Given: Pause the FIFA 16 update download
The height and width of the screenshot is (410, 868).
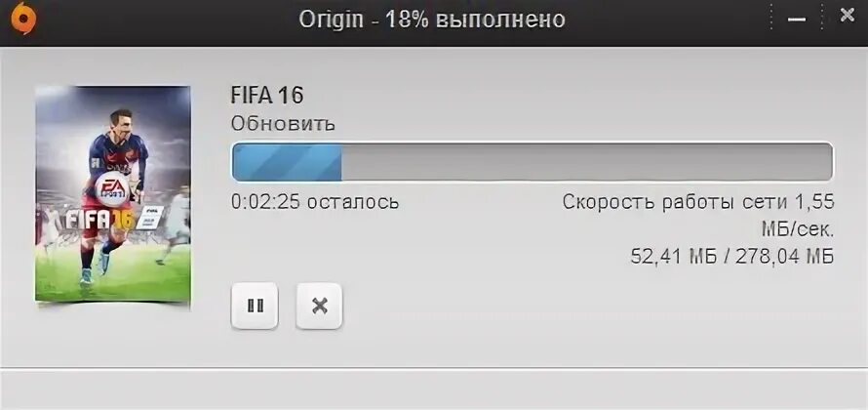Looking at the screenshot, I should pyautogui.click(x=255, y=306).
